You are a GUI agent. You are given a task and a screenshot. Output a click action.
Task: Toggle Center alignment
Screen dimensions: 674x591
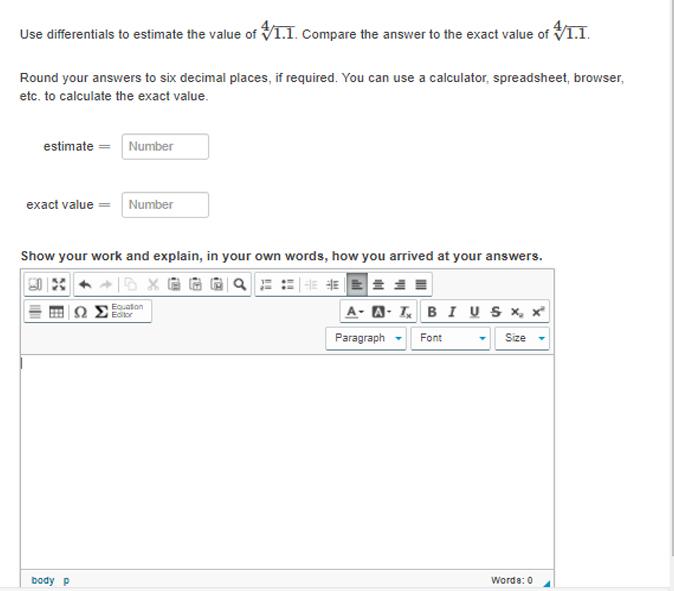[378, 285]
